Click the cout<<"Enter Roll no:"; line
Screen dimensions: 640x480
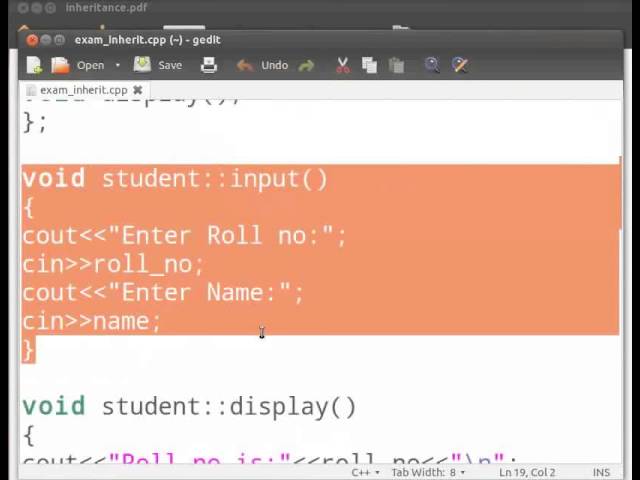[x=184, y=236]
